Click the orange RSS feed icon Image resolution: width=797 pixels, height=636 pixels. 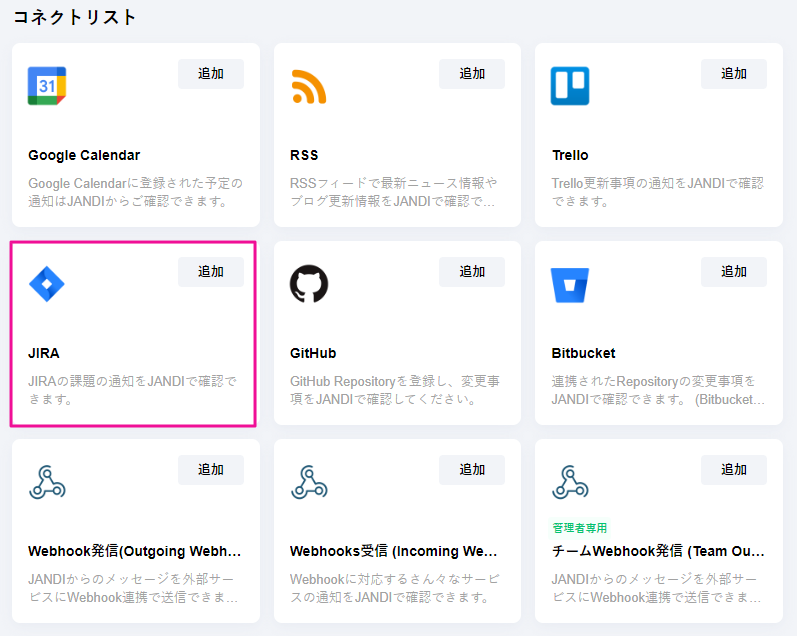click(309, 87)
